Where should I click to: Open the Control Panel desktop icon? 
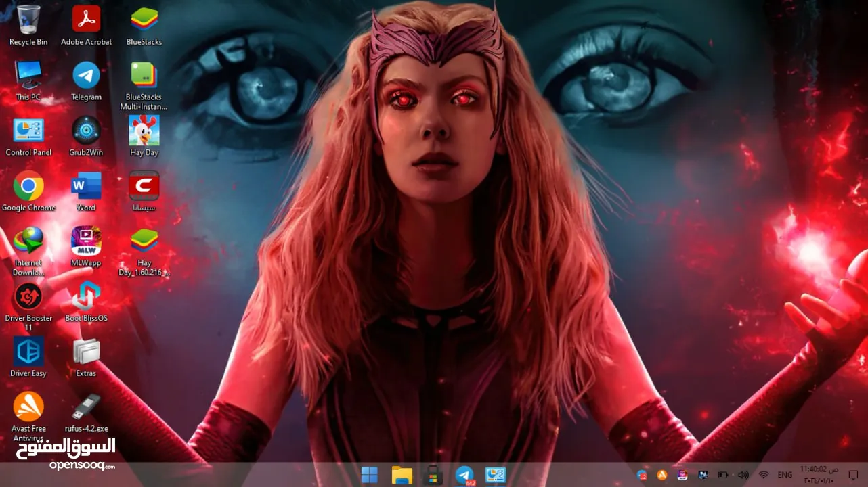click(28, 136)
